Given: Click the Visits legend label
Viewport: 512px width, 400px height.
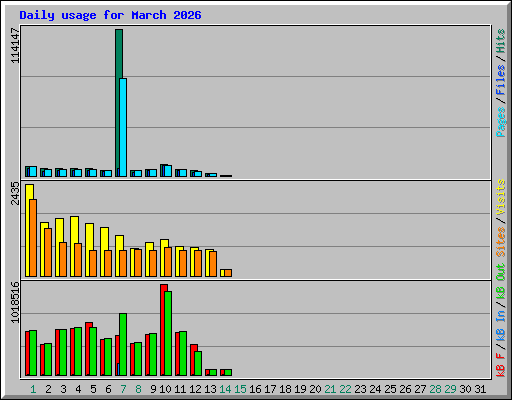Looking at the screenshot, I should (501, 197).
